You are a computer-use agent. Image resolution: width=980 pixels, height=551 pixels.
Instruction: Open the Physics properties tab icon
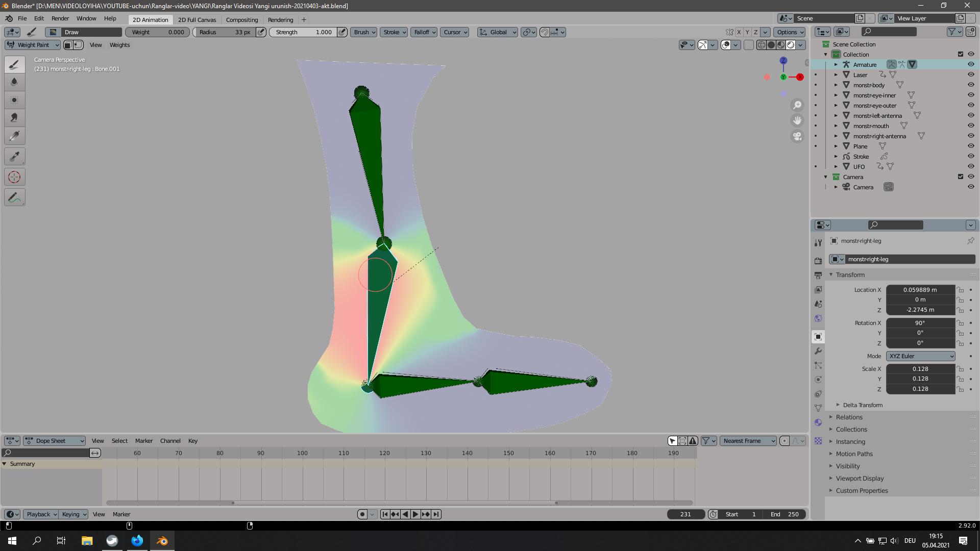(818, 380)
